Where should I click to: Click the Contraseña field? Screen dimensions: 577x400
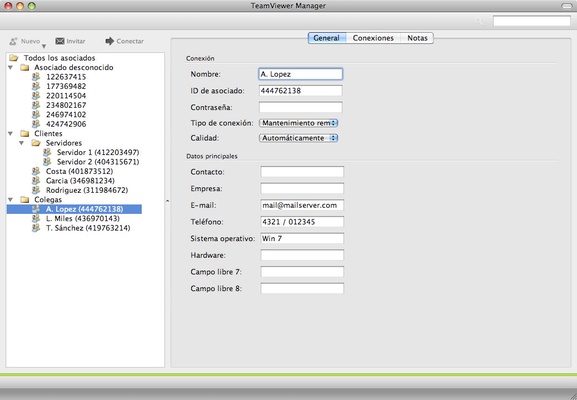pyautogui.click(x=301, y=107)
